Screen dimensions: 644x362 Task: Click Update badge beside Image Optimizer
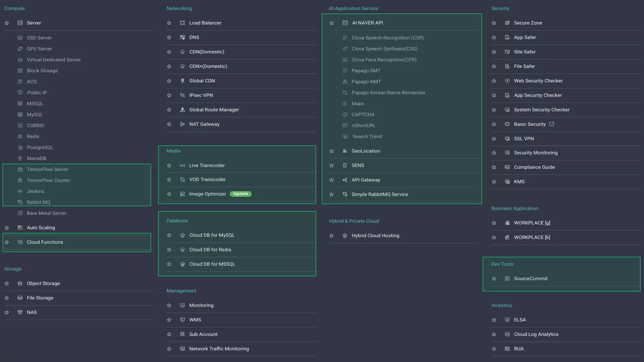coord(241,194)
